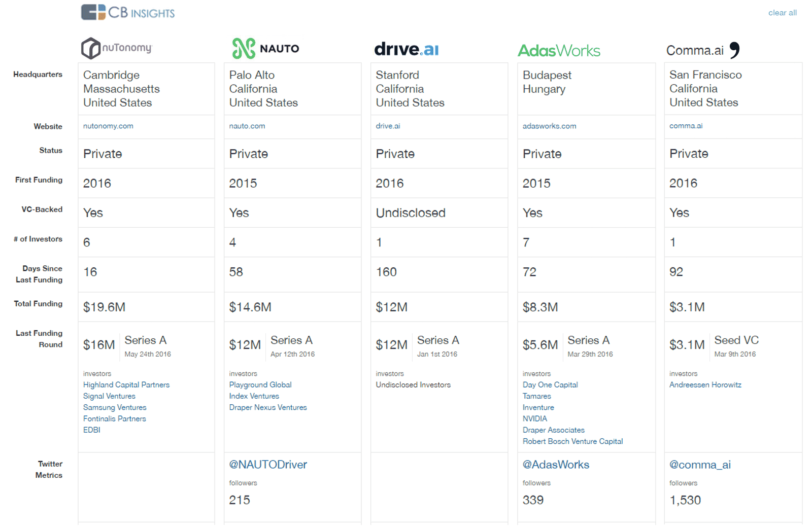Viewport: 812px width, 529px height.
Task: Click the NAUTO company logo
Action: 265,49
